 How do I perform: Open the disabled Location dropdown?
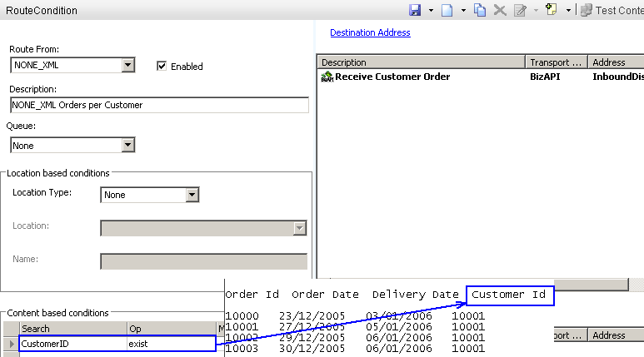[300, 228]
